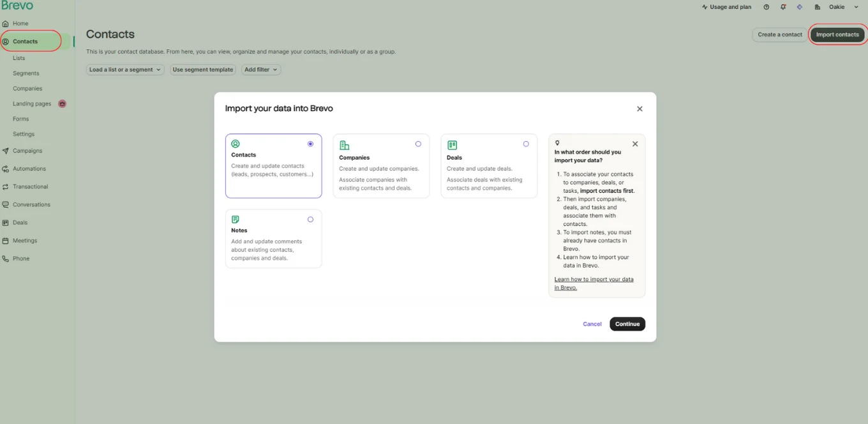Open the help question-mark icon
This screenshot has height=424, width=868.
[x=767, y=7]
